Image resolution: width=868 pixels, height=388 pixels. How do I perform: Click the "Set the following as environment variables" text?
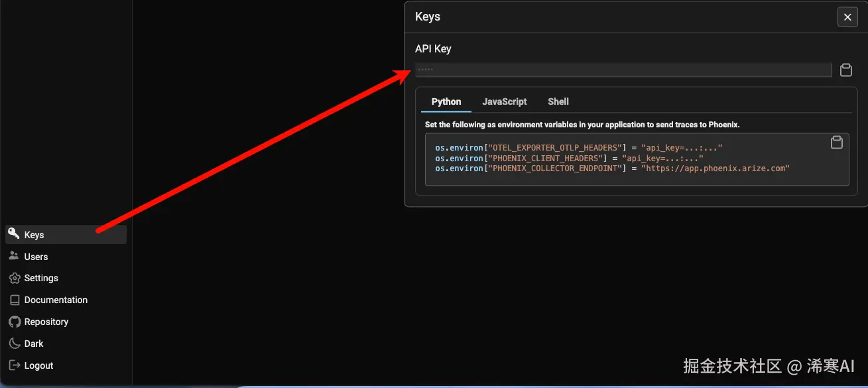click(582, 125)
